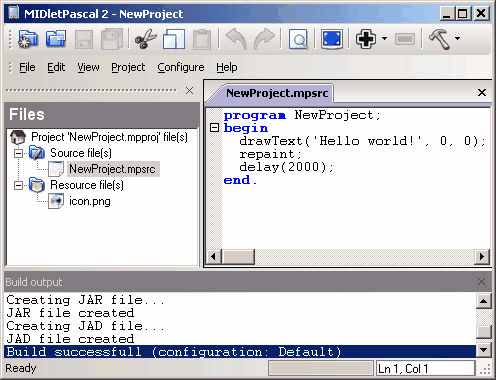Click the New Project toolbar icon
Screen dimensions: 496x380
pos(28,39)
